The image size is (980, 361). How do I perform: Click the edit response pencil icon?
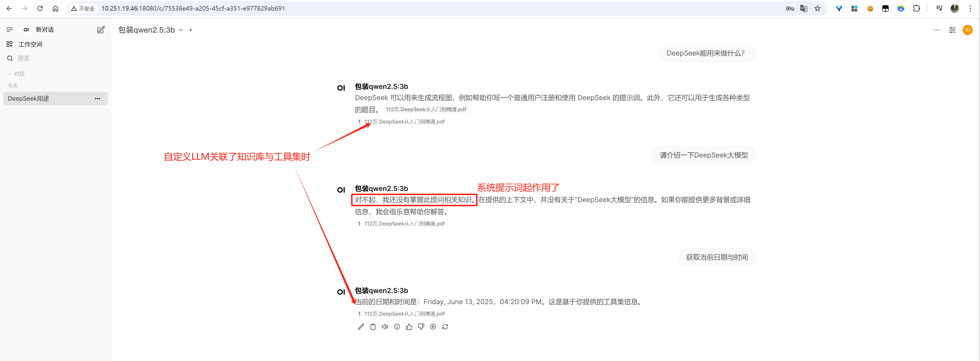coord(361,327)
